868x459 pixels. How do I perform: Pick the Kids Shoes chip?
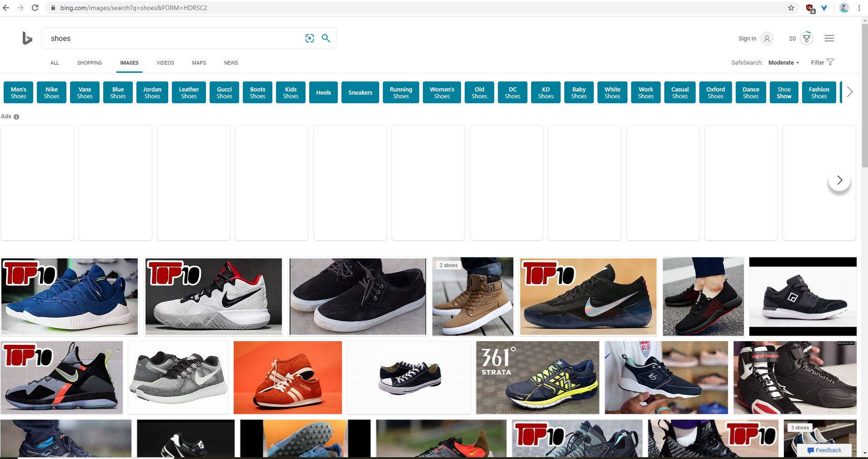(291, 92)
